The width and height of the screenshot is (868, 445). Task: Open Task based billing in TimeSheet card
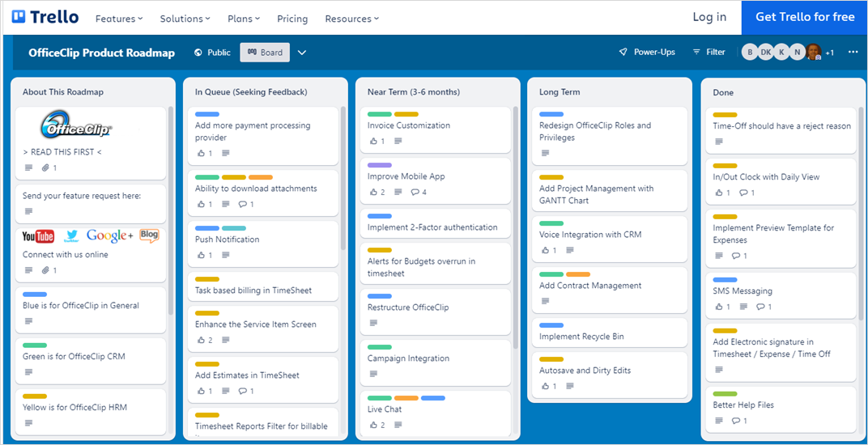click(x=263, y=286)
